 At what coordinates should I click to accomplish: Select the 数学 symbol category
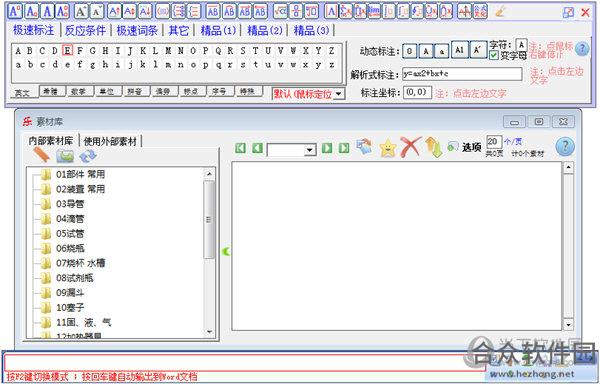79,91
